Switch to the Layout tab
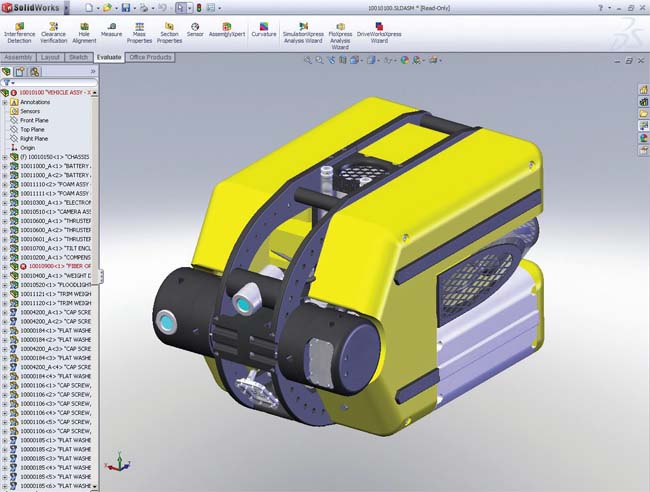 (50, 57)
